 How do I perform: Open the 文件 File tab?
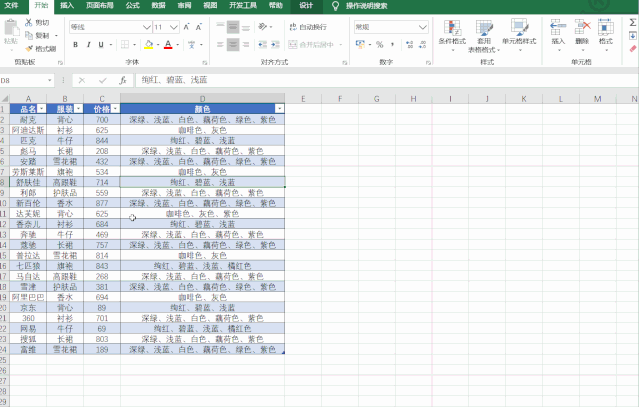point(11,5)
